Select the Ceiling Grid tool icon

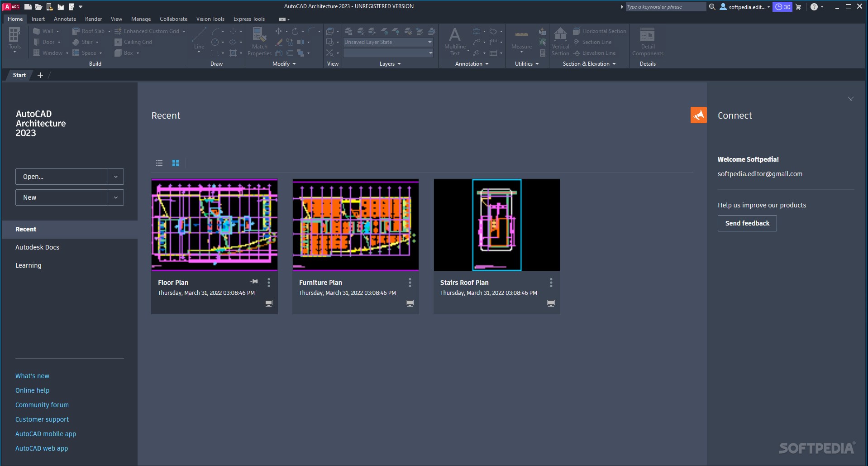pyautogui.click(x=118, y=42)
